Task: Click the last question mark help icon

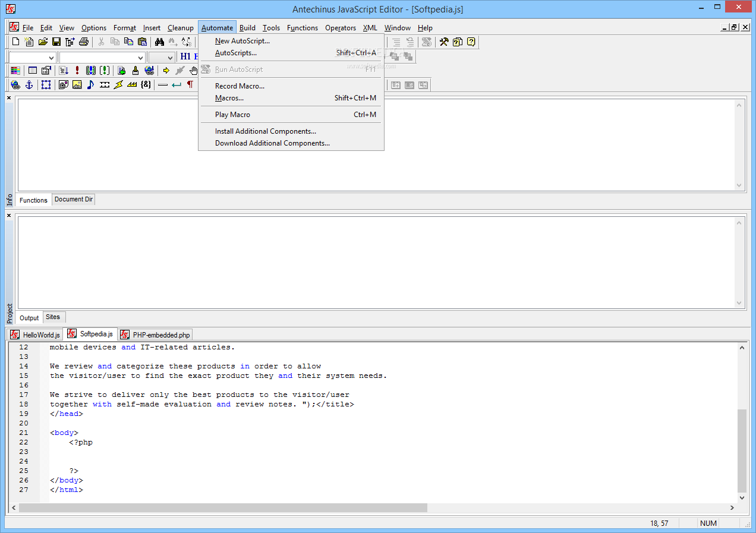Action: pos(471,42)
